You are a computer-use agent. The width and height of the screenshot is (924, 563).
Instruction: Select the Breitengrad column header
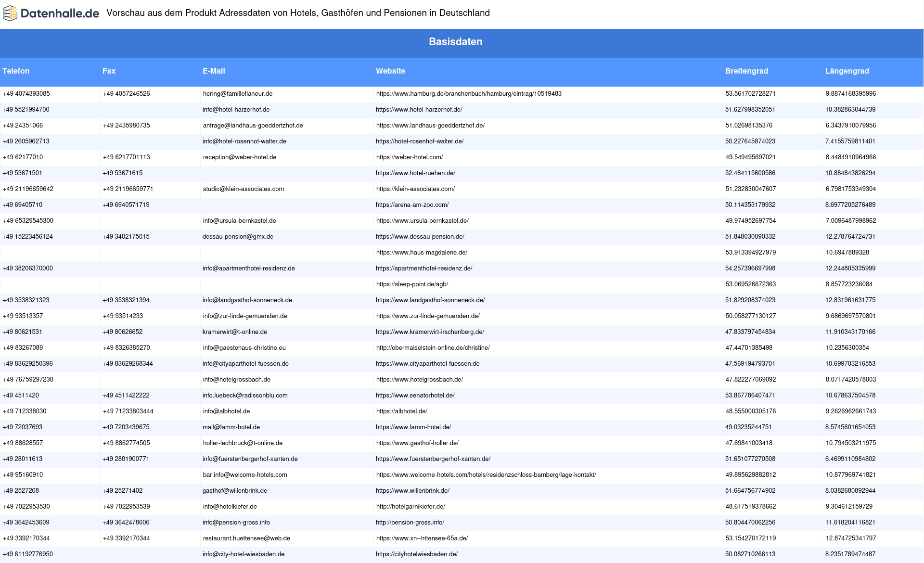[746, 71]
